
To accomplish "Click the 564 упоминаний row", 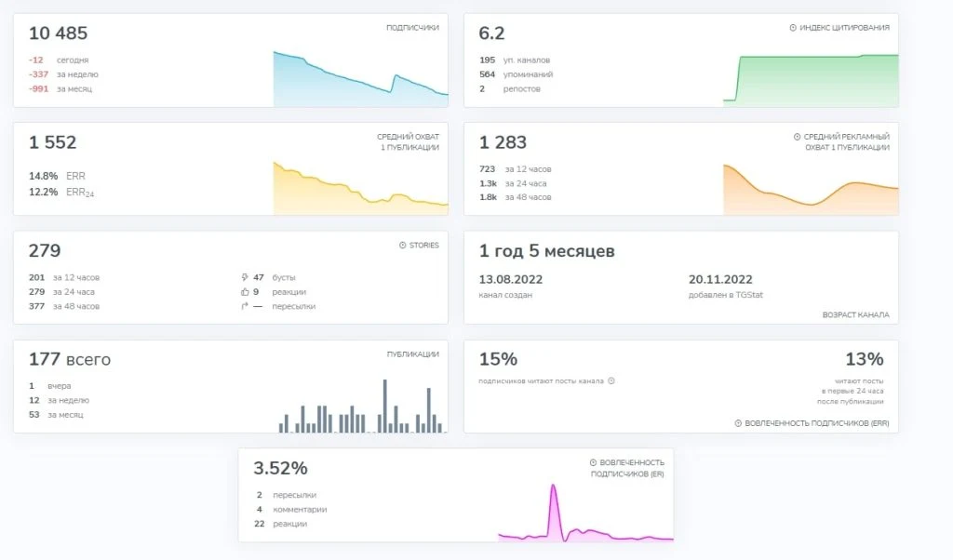I will 516,74.
